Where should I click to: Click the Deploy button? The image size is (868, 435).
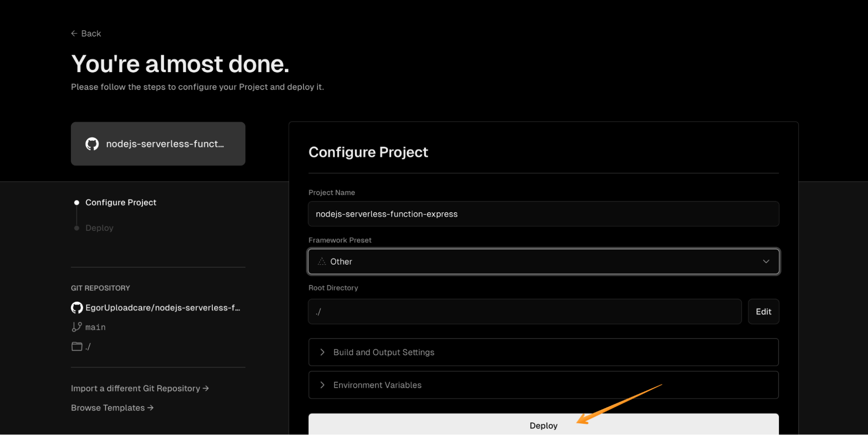(x=543, y=425)
